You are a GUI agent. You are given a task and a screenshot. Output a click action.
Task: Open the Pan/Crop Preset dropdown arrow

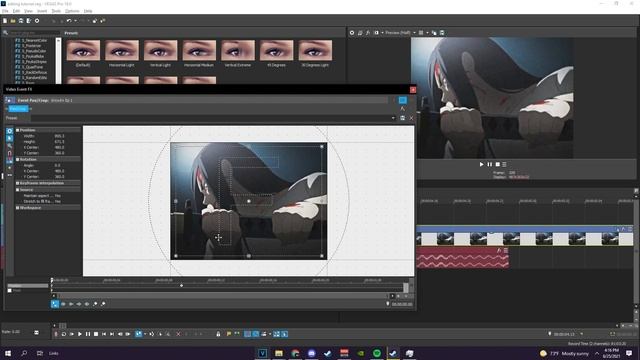pos(393,118)
